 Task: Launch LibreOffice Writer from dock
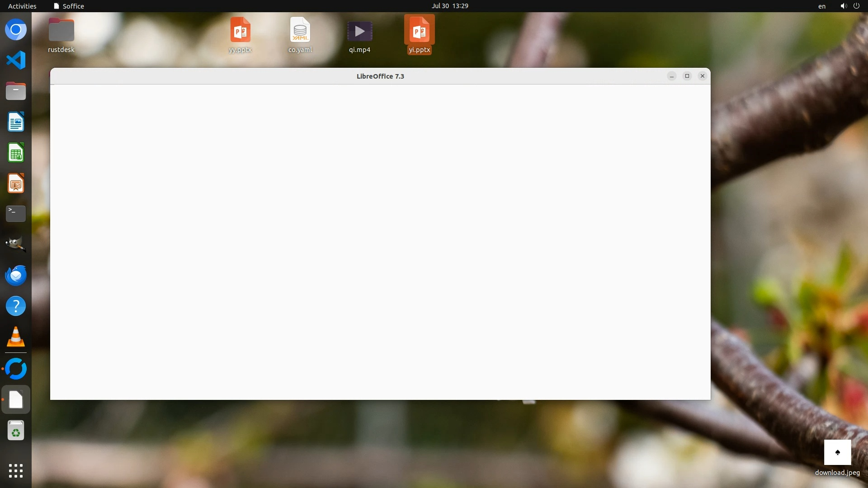pyautogui.click(x=16, y=122)
